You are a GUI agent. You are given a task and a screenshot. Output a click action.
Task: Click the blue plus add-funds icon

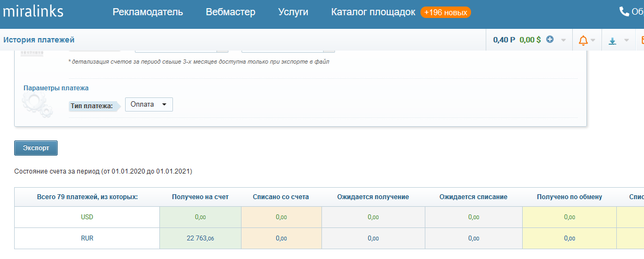550,40
